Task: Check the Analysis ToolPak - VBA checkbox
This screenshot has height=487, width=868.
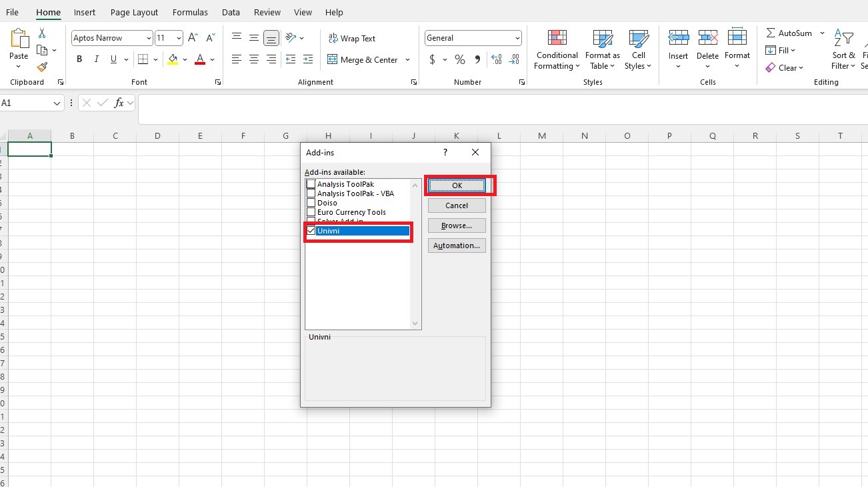Action: point(311,193)
